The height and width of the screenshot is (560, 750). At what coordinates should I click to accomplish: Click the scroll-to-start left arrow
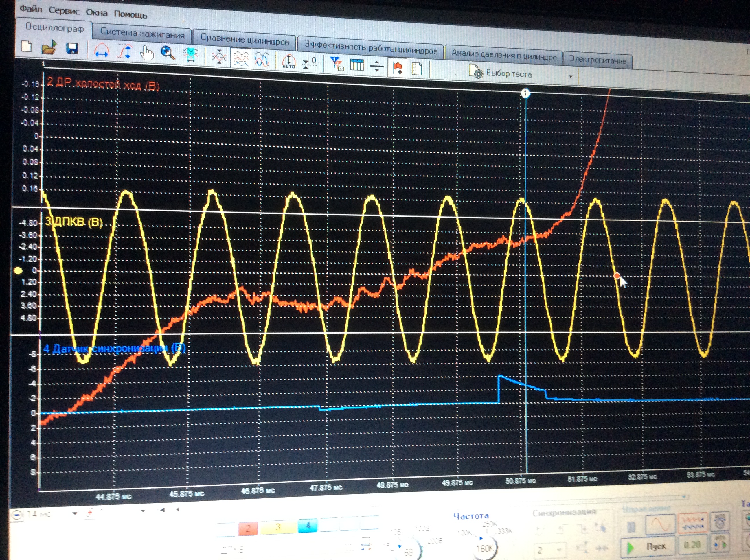(x=162, y=510)
